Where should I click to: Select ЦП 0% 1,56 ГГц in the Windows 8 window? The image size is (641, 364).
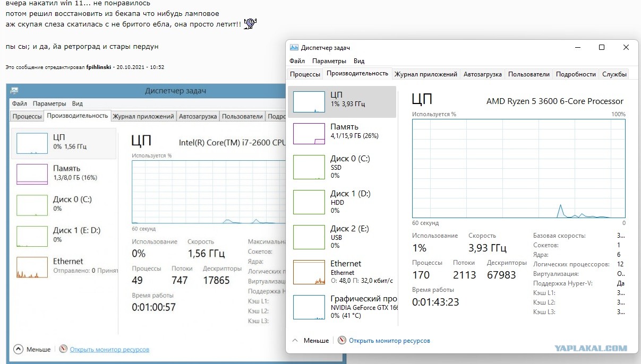tap(64, 143)
